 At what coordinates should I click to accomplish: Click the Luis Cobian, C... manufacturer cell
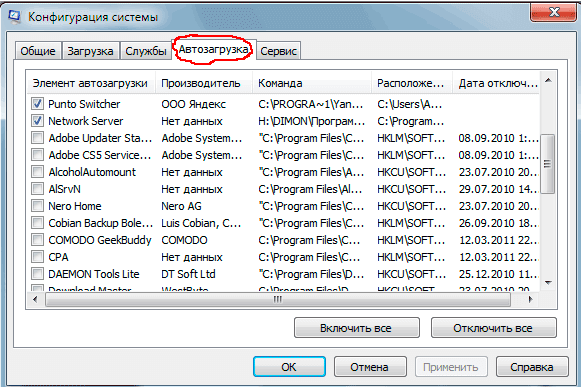[201, 223]
